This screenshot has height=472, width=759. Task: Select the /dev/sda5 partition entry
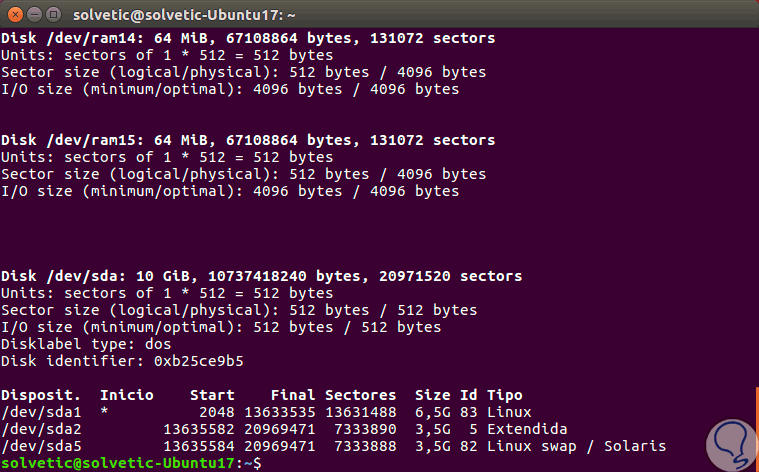point(37,446)
